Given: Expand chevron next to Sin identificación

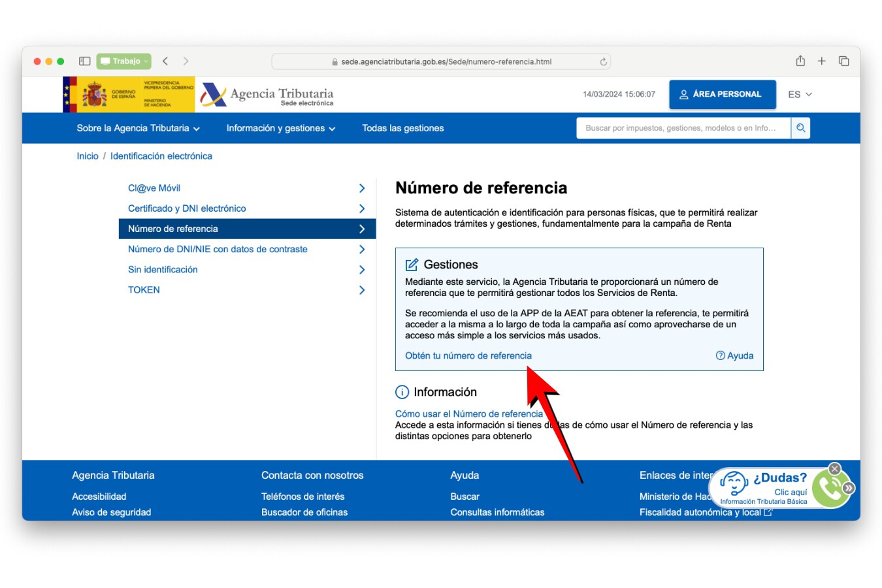Looking at the screenshot, I should coord(362,270).
